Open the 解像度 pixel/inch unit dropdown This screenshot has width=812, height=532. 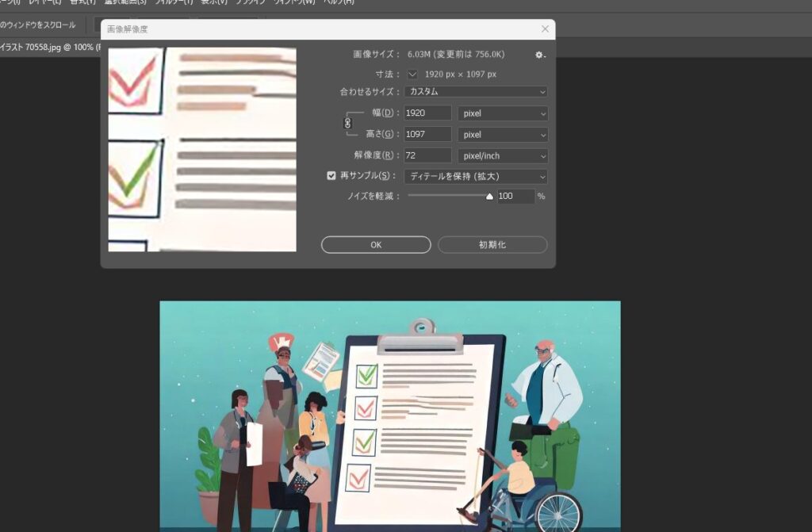502,156
